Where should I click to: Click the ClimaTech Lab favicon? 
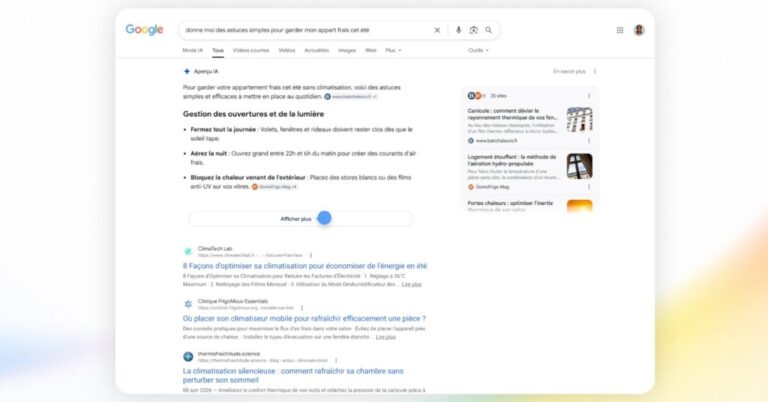(x=188, y=252)
